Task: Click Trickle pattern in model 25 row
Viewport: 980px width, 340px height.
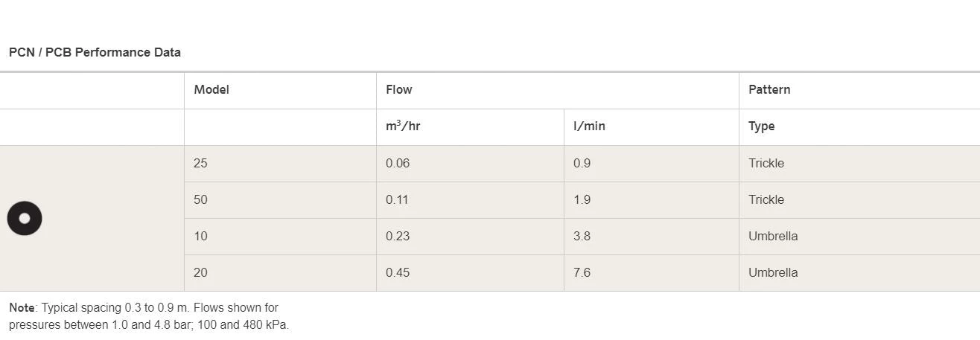Action: [766, 164]
